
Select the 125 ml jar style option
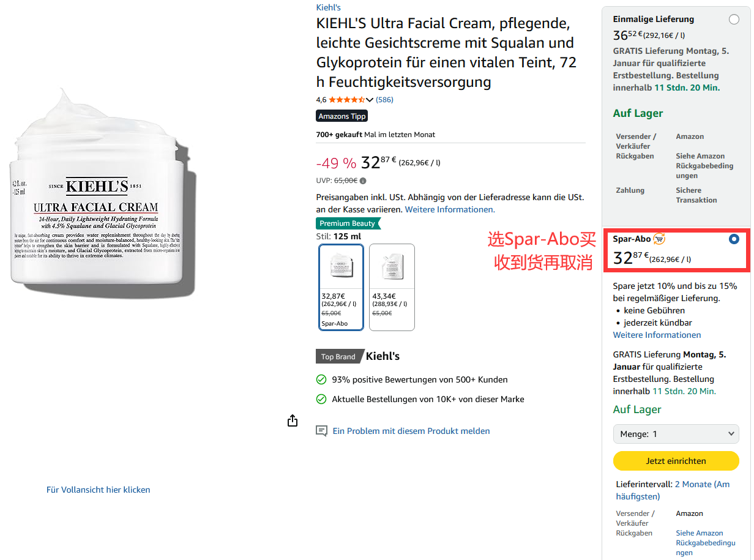coord(341,287)
